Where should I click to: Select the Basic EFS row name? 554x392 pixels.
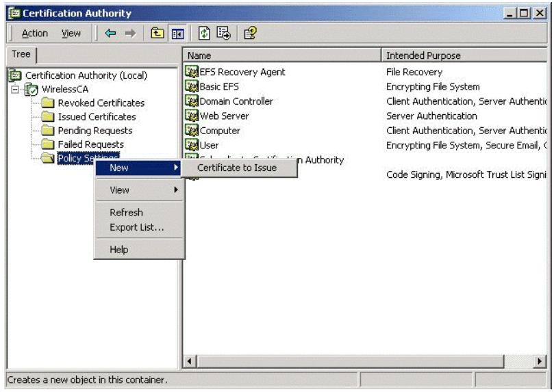click(219, 86)
